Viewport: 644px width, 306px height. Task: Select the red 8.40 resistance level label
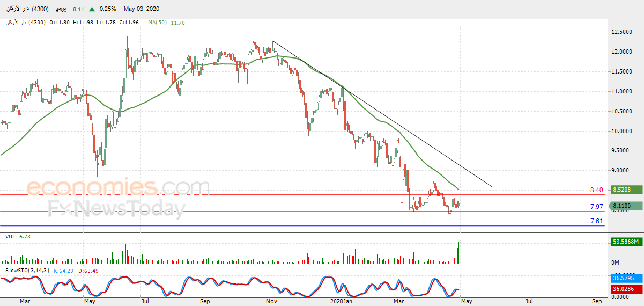pos(597,190)
